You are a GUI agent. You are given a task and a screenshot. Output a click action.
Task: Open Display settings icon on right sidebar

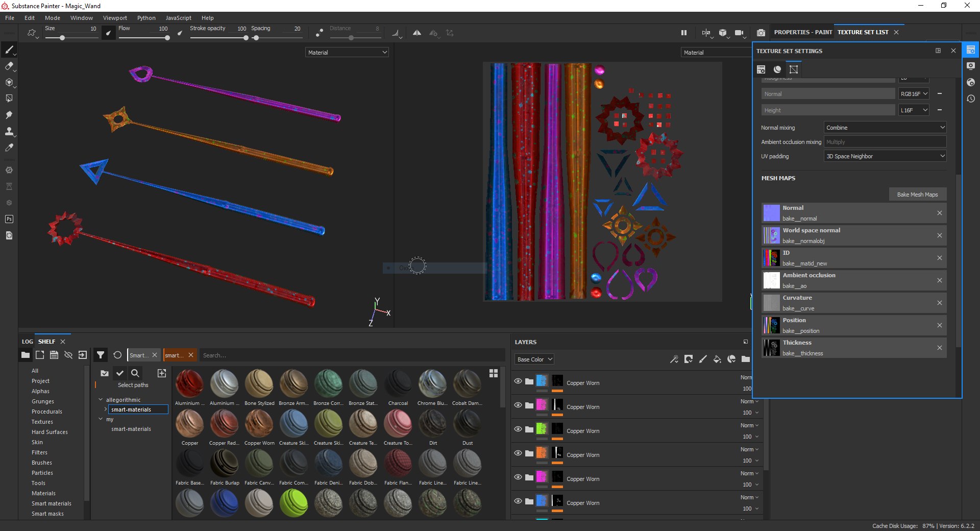[x=971, y=66]
